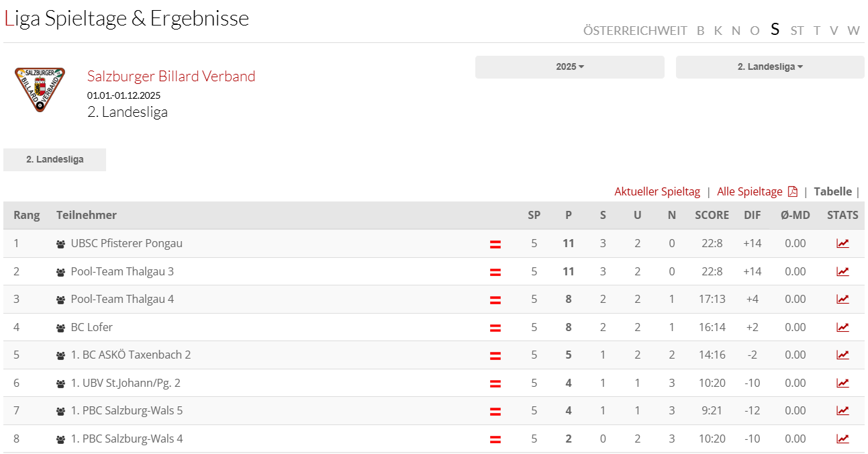Click Austrian flag icon in Thalgau 4 row
This screenshot has height=454, width=868.
point(495,300)
